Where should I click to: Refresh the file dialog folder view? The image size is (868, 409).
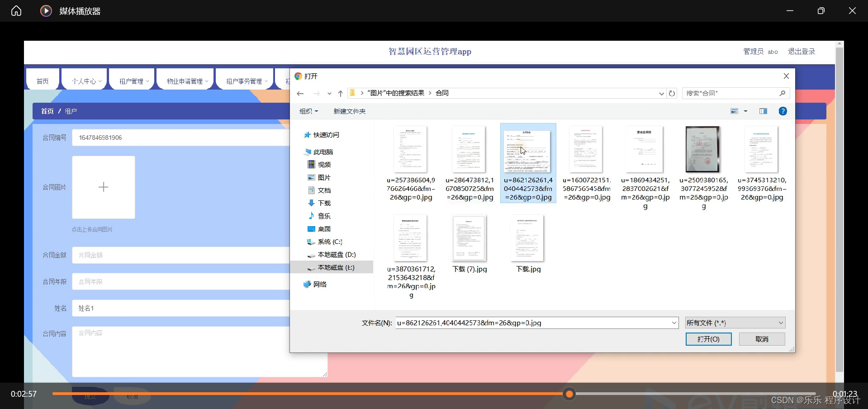coord(672,93)
